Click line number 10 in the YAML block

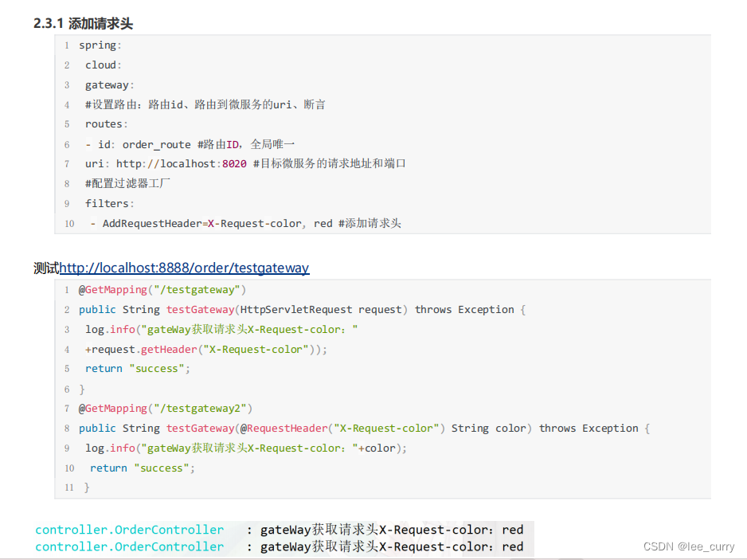(x=69, y=224)
